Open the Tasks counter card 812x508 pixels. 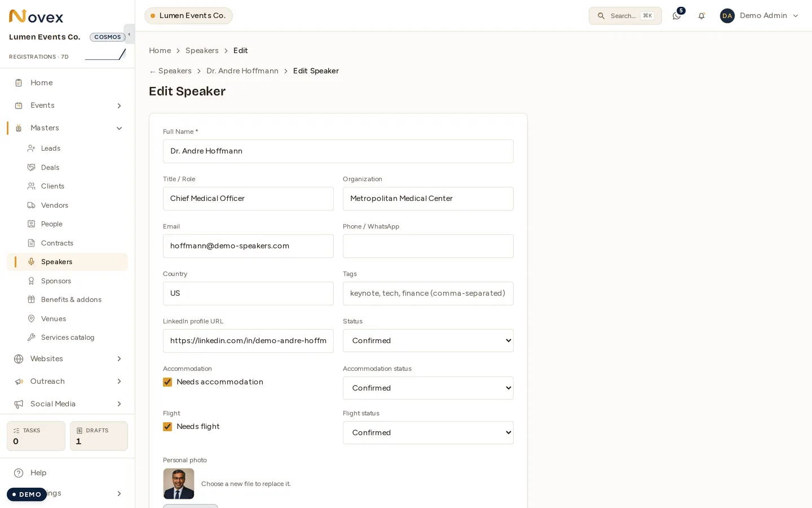[x=36, y=436]
